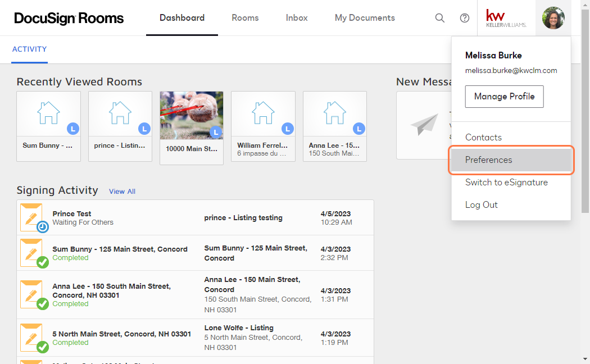Viewport: 590px width, 364px height.
Task: Open the 10000 Main St room thumbnail
Action: [192, 116]
